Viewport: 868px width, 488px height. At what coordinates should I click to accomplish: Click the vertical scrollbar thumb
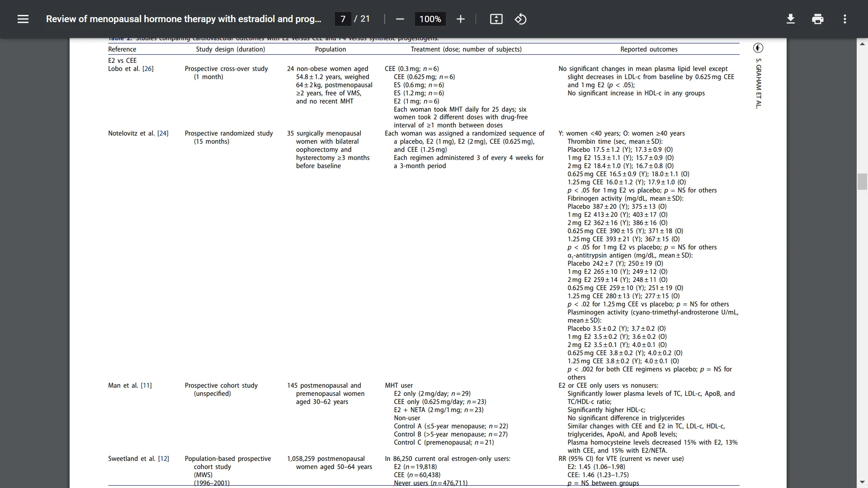click(x=862, y=182)
